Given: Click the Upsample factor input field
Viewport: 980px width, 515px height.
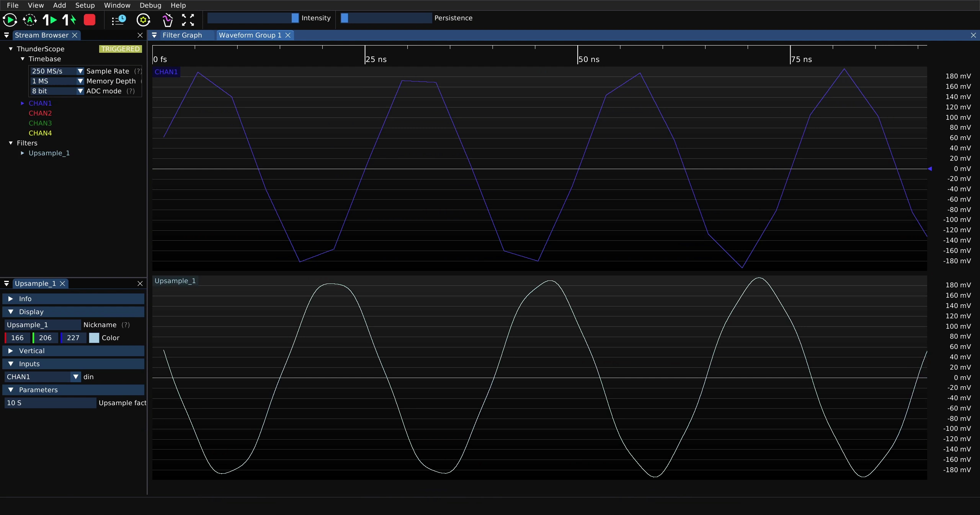Looking at the screenshot, I should point(50,403).
